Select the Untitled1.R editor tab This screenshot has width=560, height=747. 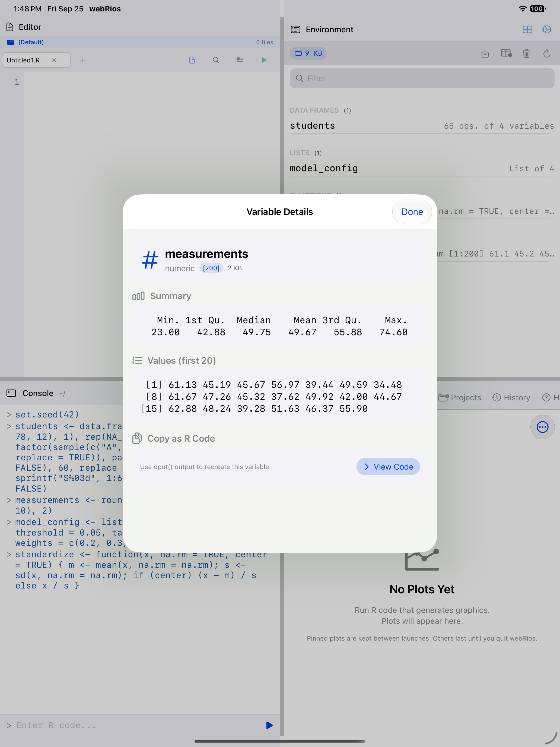pos(36,60)
